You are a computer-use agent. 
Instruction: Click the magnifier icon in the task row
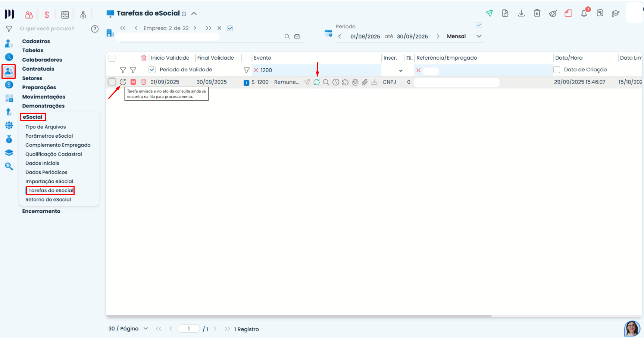tap(326, 82)
